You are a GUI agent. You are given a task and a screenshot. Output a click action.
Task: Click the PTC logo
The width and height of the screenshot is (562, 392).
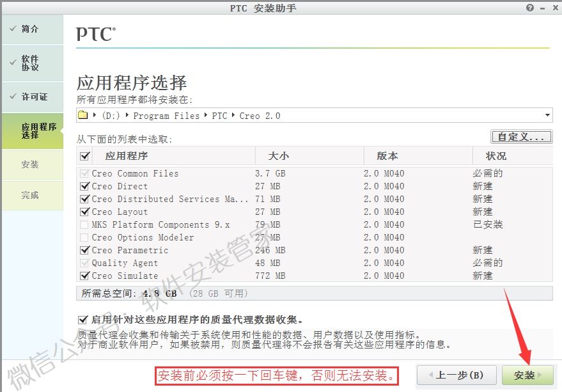[96, 34]
